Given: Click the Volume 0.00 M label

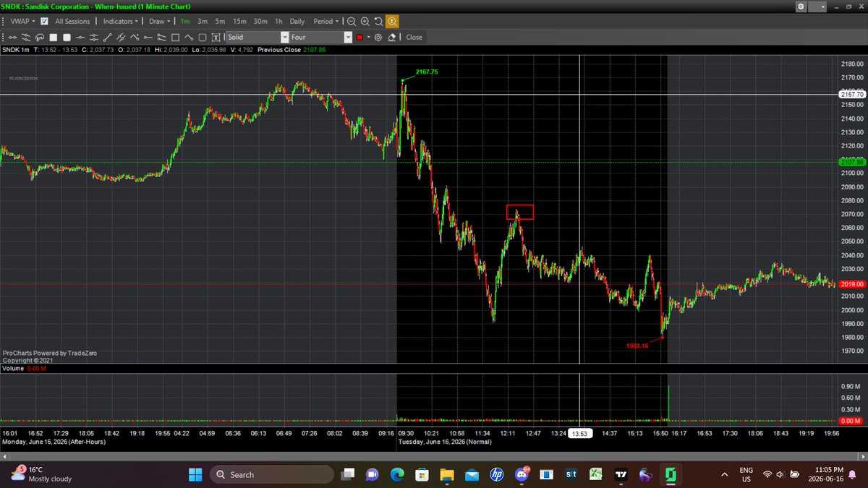Looking at the screenshot, I should [25, 369].
